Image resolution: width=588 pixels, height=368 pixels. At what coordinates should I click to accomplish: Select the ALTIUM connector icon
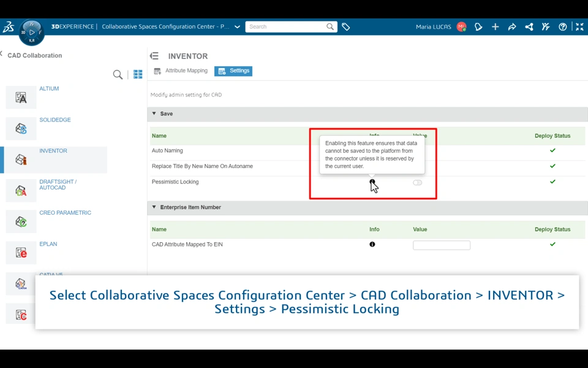click(x=21, y=98)
